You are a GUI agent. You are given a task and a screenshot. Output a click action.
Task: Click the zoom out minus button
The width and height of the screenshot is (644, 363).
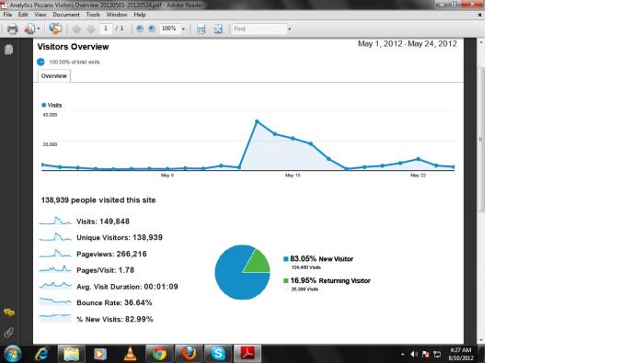pos(140,28)
